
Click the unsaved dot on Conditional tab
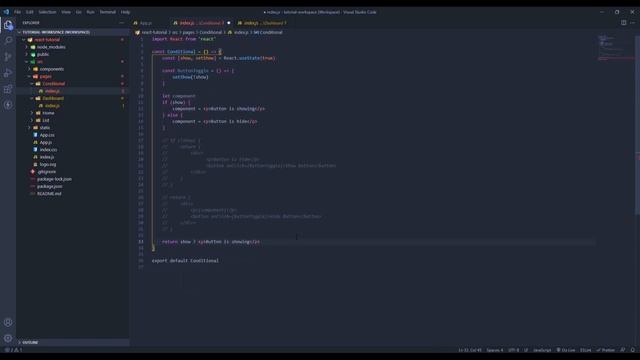point(229,23)
